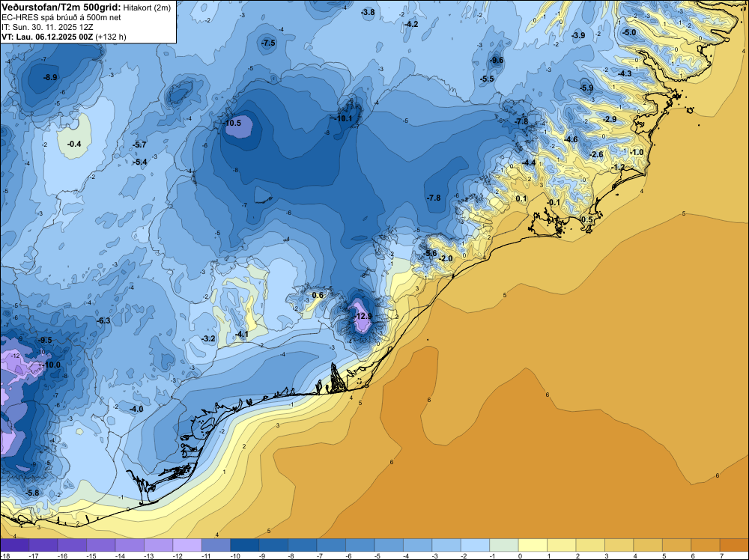Click the -3.2 temperature value
Image resolution: width=749 pixels, height=560 pixels.
click(x=208, y=339)
